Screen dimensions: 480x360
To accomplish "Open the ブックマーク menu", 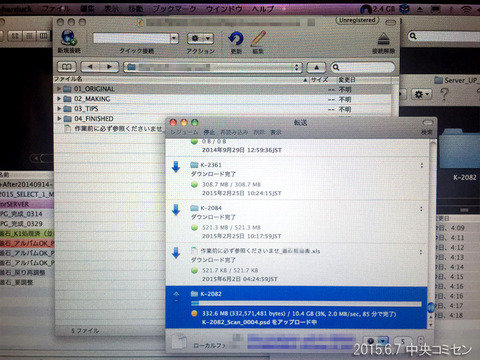I will [175, 9].
